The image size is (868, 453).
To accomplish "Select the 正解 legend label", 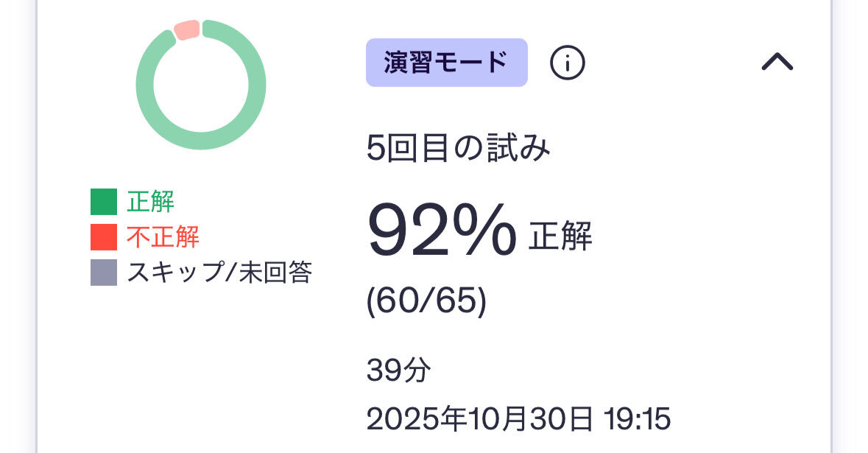I will 150,202.
